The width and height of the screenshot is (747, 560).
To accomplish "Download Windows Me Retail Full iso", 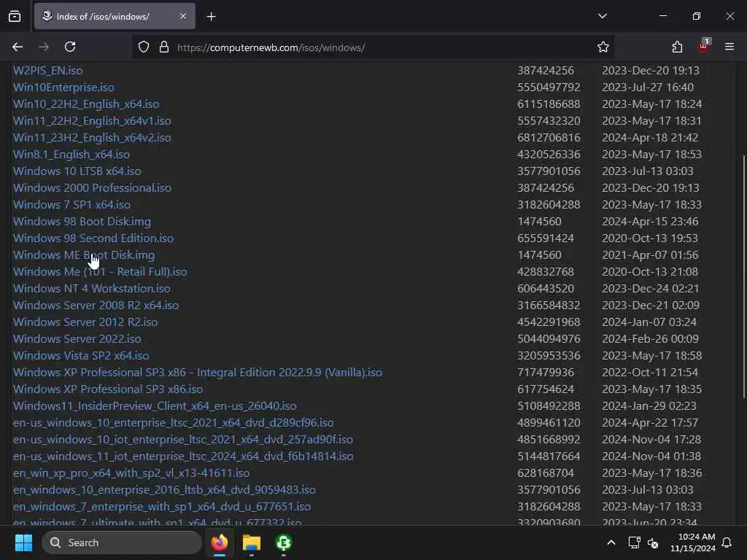I will tap(99, 272).
